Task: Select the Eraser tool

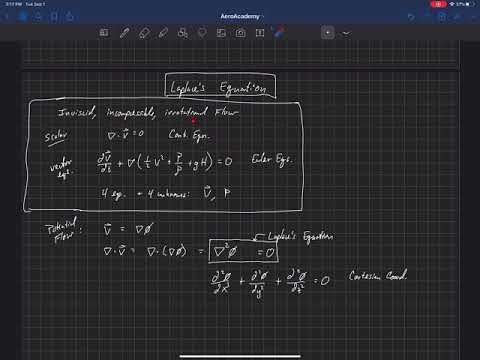Action: [144, 33]
